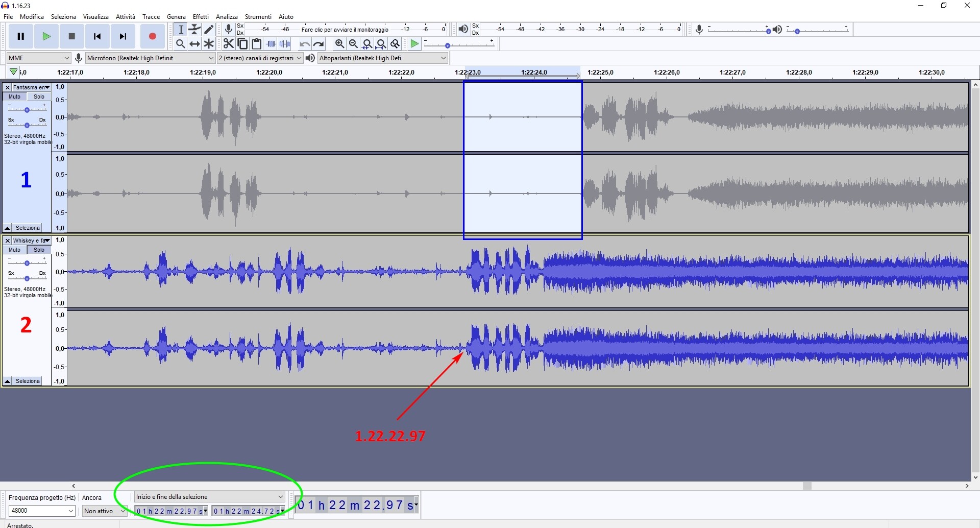Click the Play-at-speed green arrow

tap(414, 44)
